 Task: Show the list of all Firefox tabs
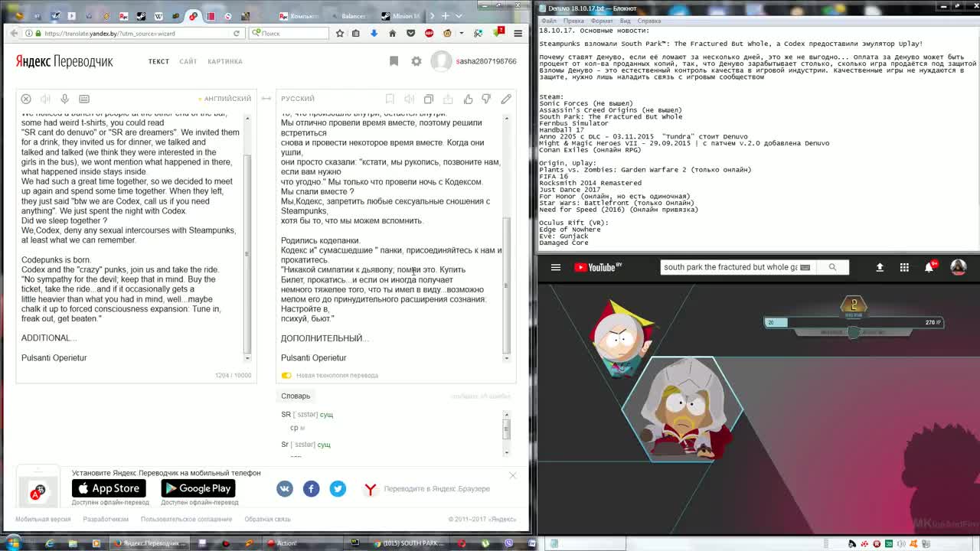point(458,15)
